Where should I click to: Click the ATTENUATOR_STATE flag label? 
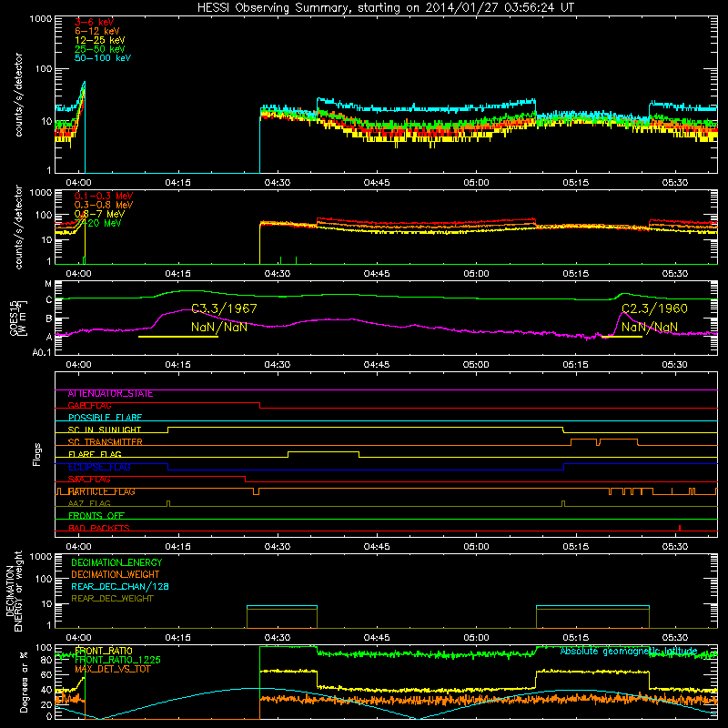pyautogui.click(x=110, y=394)
